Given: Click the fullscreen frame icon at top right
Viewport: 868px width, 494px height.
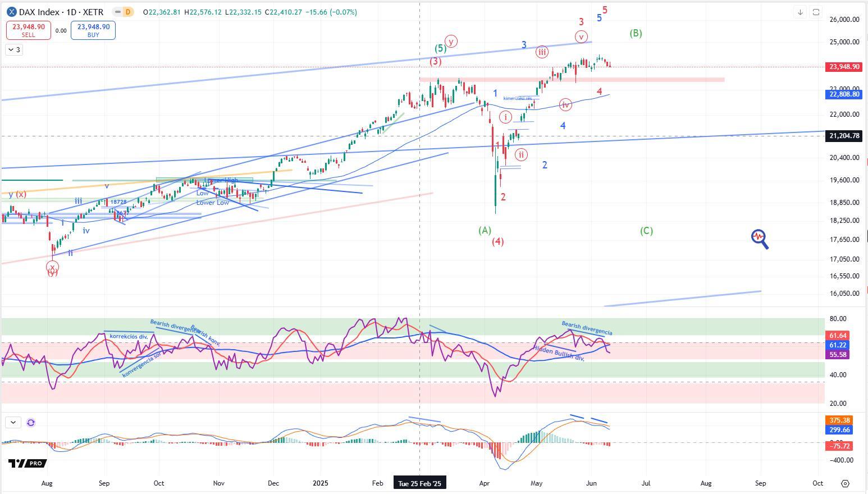Looking at the screenshot, I should coord(816,12).
